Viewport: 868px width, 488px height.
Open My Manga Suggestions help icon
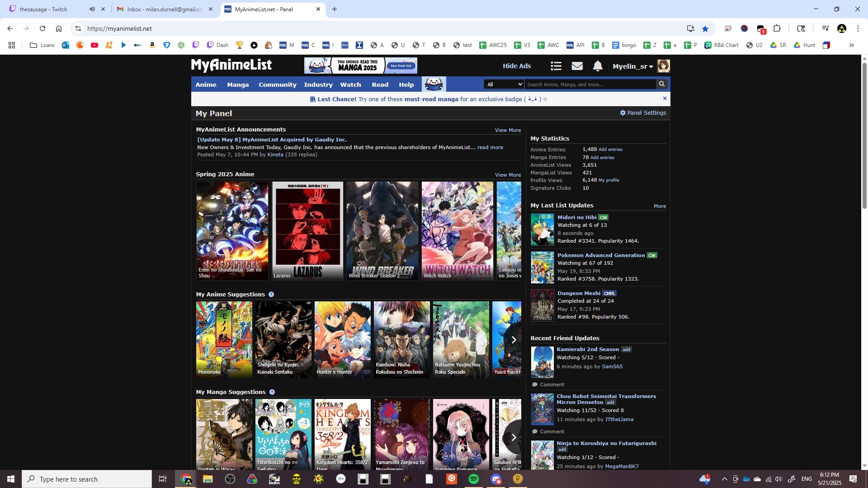[272, 392]
